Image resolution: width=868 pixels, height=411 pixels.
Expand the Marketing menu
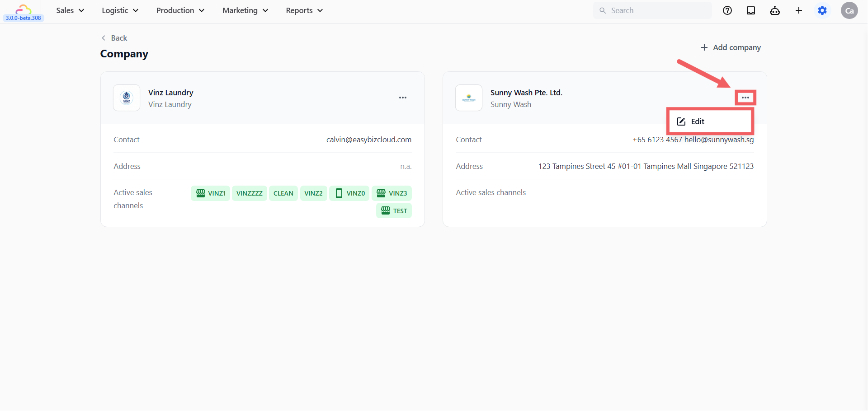pos(245,10)
